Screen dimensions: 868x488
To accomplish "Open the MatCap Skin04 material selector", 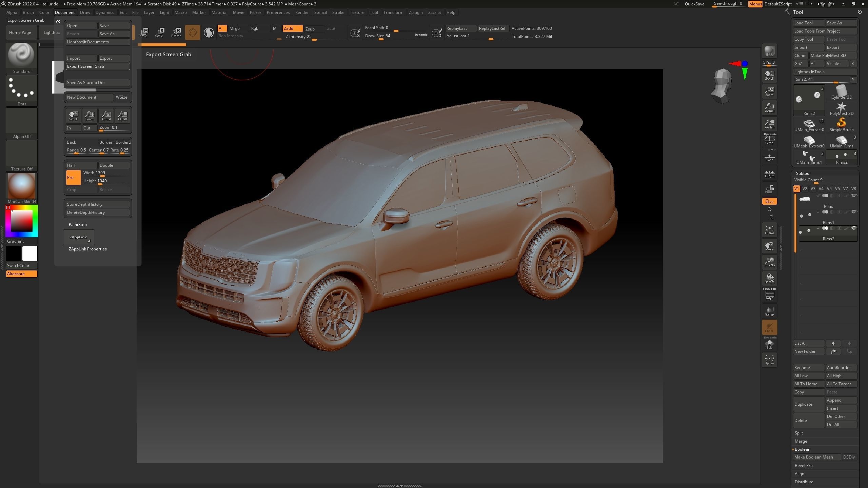I will pos(22,188).
